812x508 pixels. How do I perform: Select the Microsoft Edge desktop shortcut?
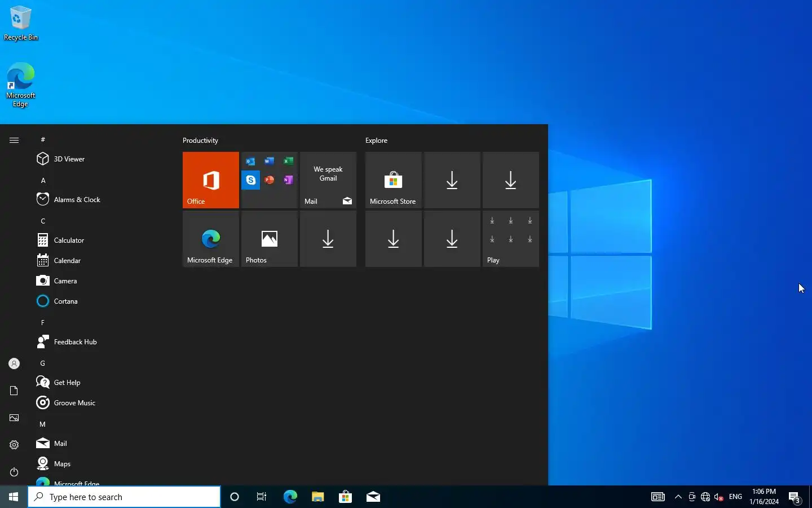21,85
